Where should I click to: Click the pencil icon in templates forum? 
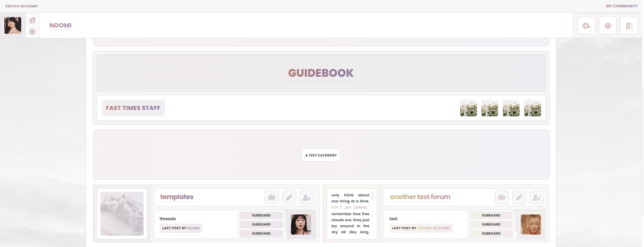tap(289, 197)
